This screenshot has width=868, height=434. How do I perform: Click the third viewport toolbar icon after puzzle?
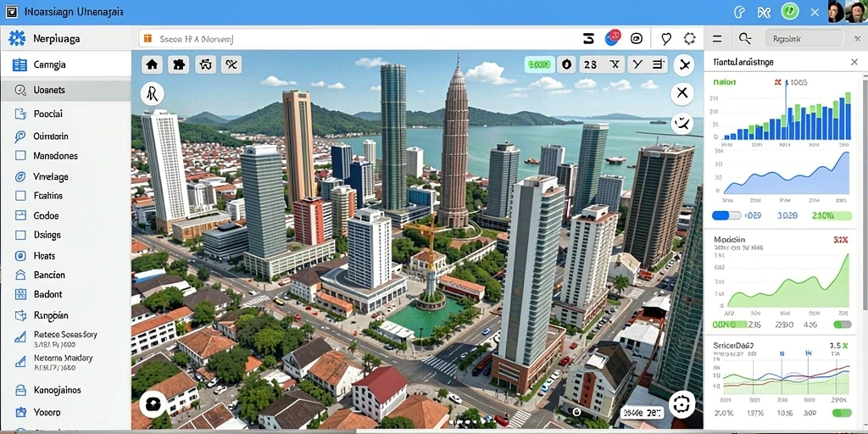[205, 64]
